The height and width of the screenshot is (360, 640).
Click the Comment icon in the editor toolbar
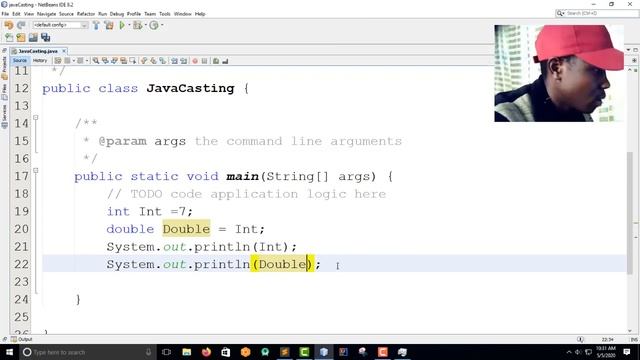(216, 61)
